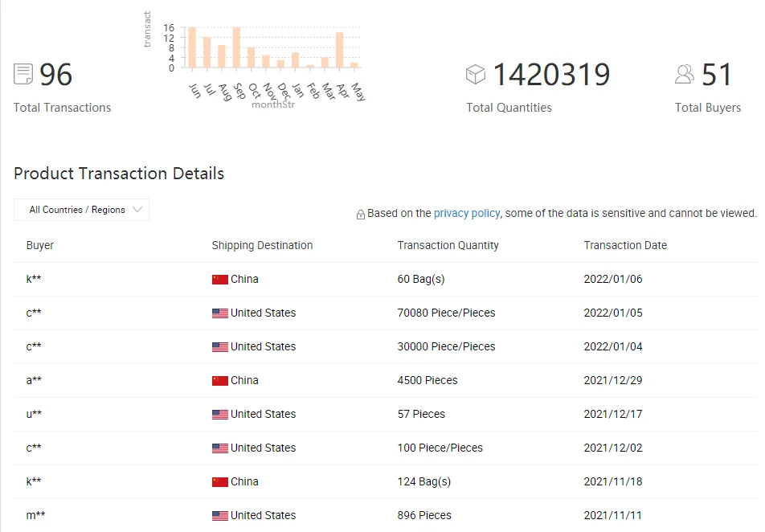Click the Apr bar in the chart

tap(340, 51)
